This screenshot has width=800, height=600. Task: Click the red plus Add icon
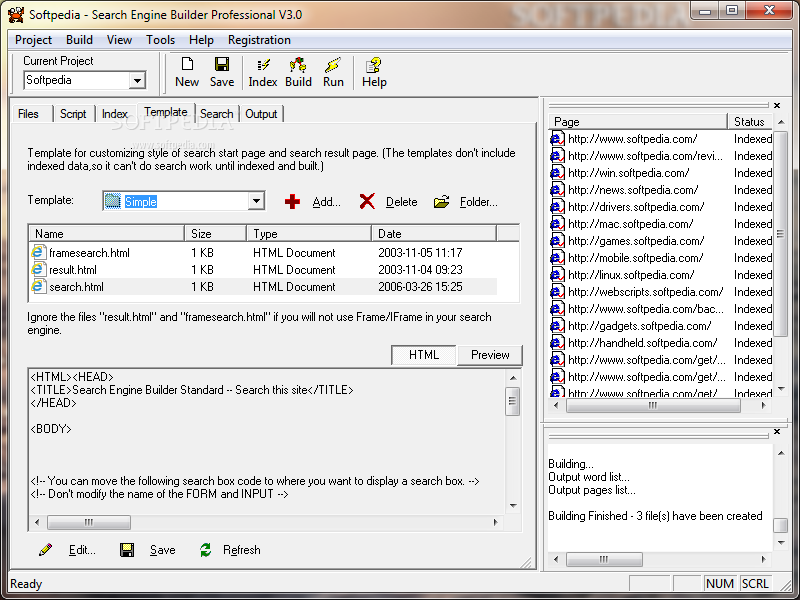point(292,202)
